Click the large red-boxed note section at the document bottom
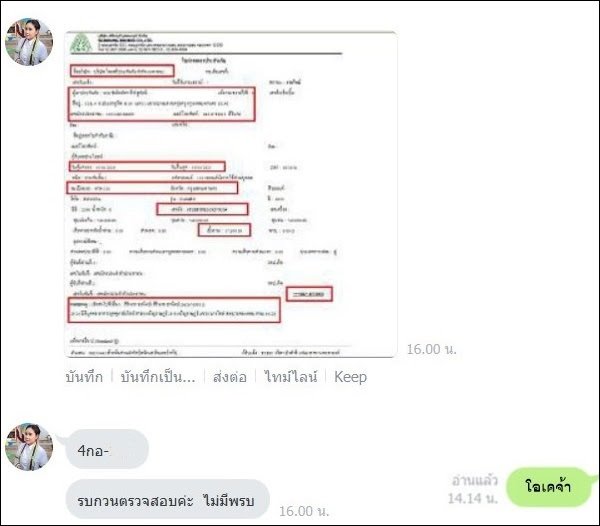The height and width of the screenshot is (526, 600). [x=174, y=310]
